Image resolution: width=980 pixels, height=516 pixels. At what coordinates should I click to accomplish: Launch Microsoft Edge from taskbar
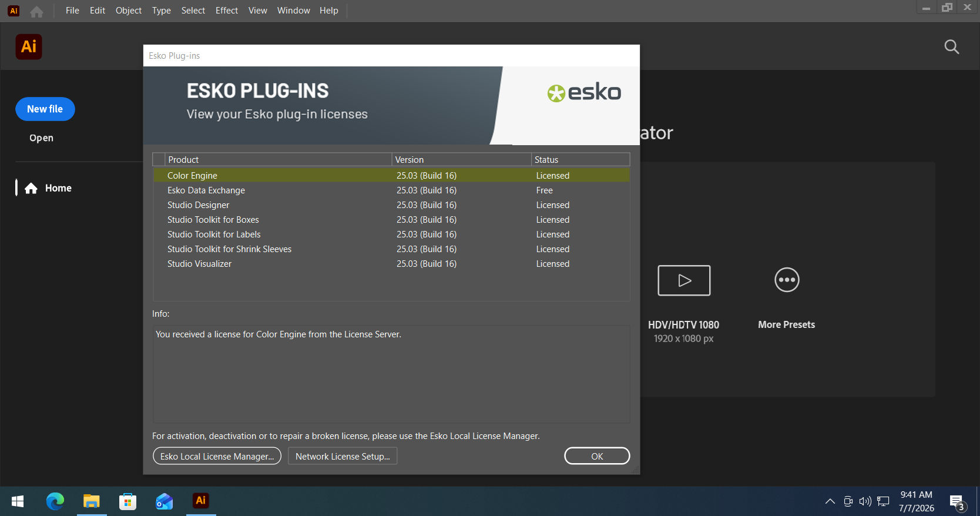point(55,501)
